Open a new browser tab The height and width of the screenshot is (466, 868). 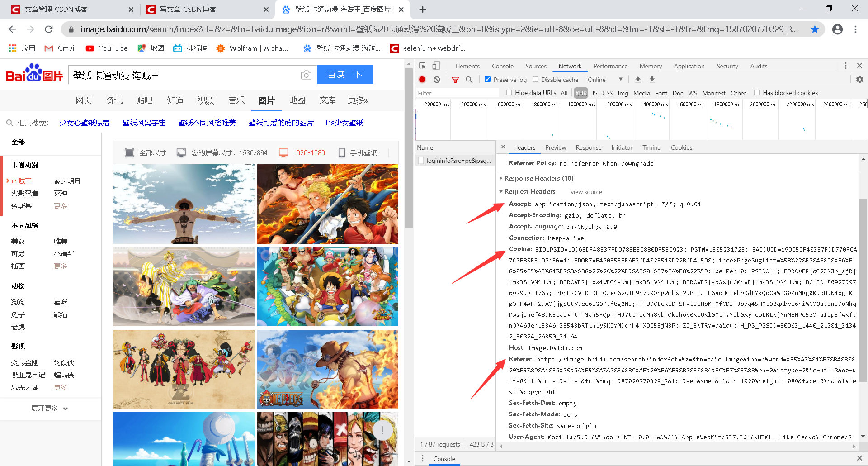[x=423, y=10]
